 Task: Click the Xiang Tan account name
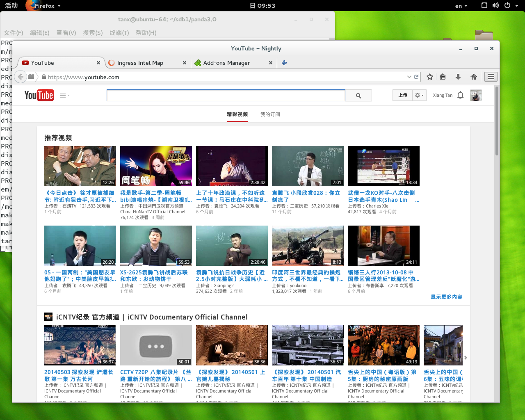[x=443, y=95]
